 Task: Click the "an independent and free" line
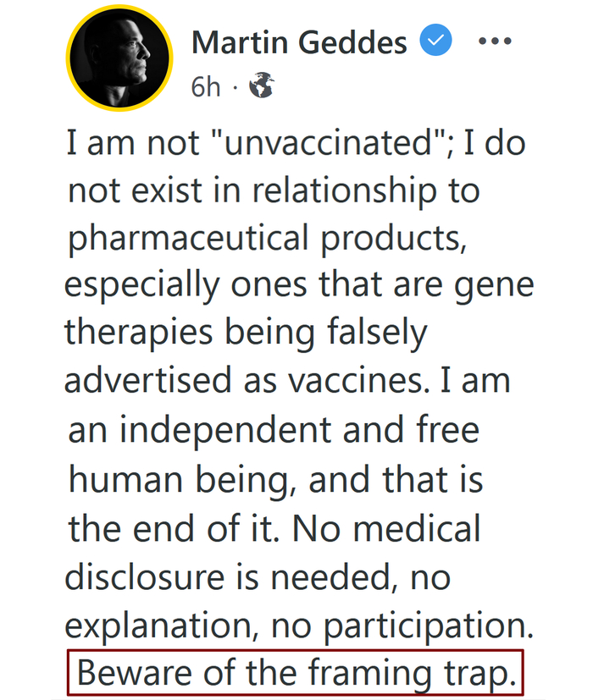(273, 430)
